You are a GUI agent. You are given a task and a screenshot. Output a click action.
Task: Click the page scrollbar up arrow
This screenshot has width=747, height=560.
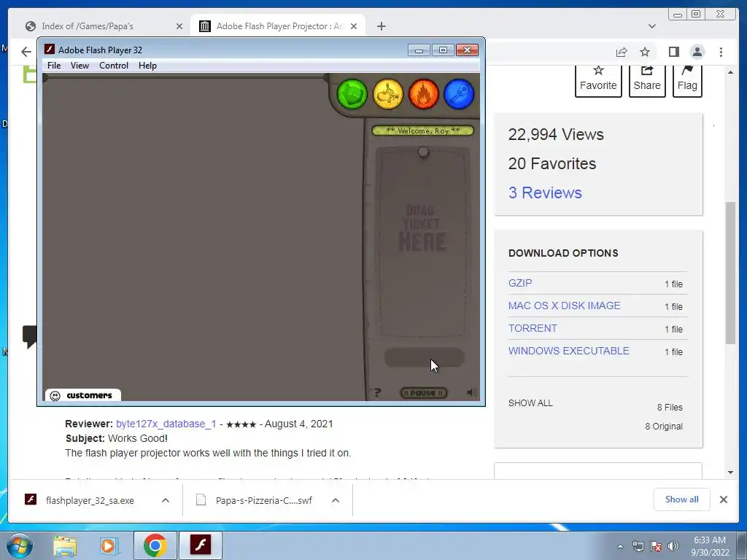point(730,72)
